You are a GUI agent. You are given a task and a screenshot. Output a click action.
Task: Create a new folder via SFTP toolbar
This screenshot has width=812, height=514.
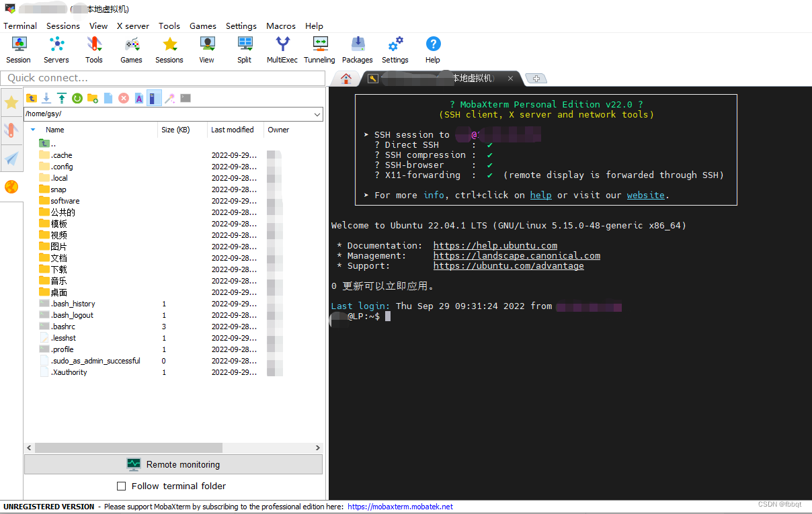click(x=93, y=98)
